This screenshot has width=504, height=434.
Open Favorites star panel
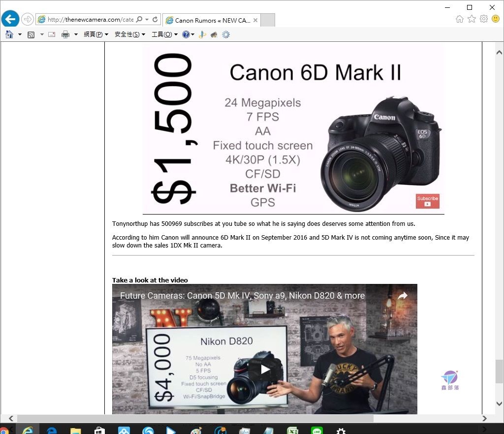tap(472, 19)
